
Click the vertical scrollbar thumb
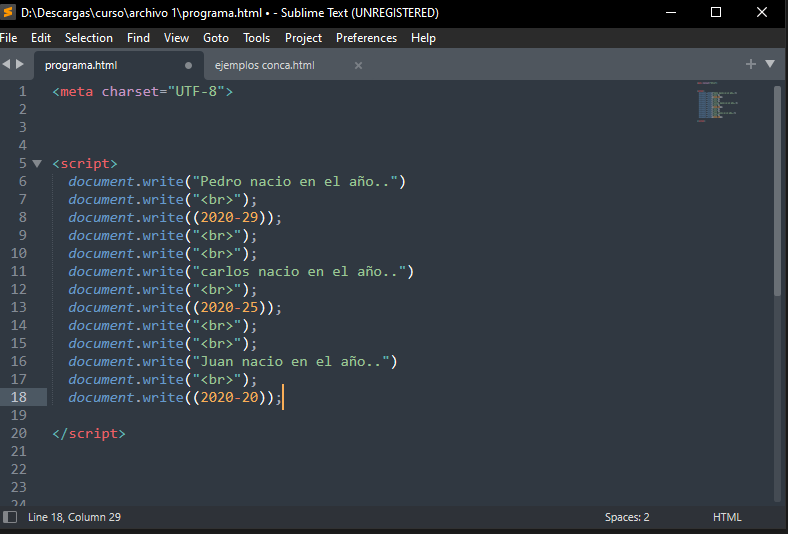tap(777, 191)
